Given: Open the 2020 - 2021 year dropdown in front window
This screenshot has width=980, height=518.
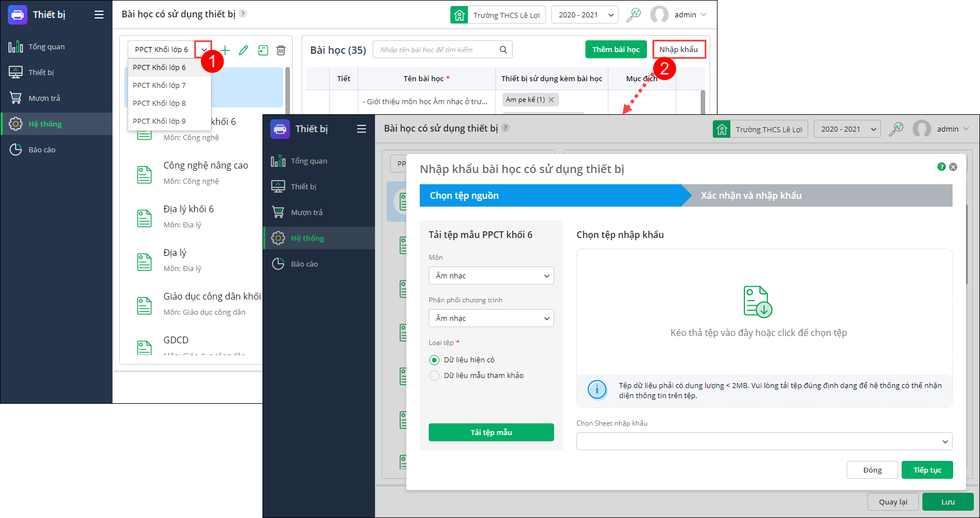Looking at the screenshot, I should click(x=847, y=129).
